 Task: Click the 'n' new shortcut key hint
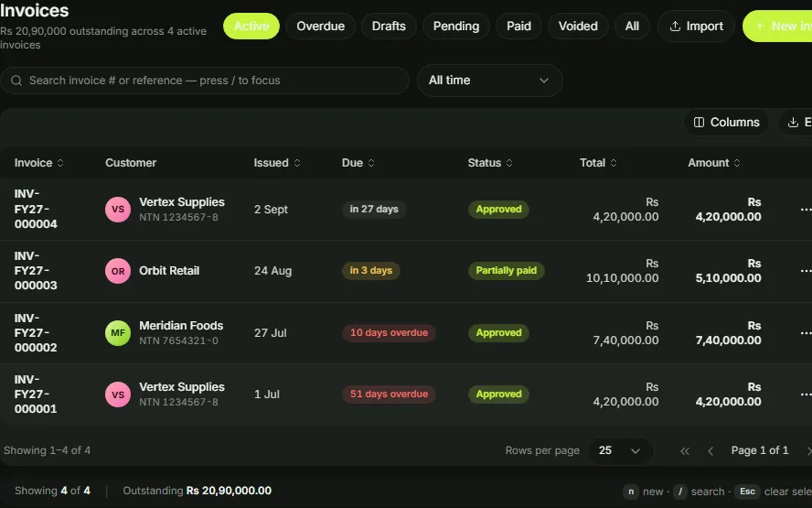pos(631,492)
